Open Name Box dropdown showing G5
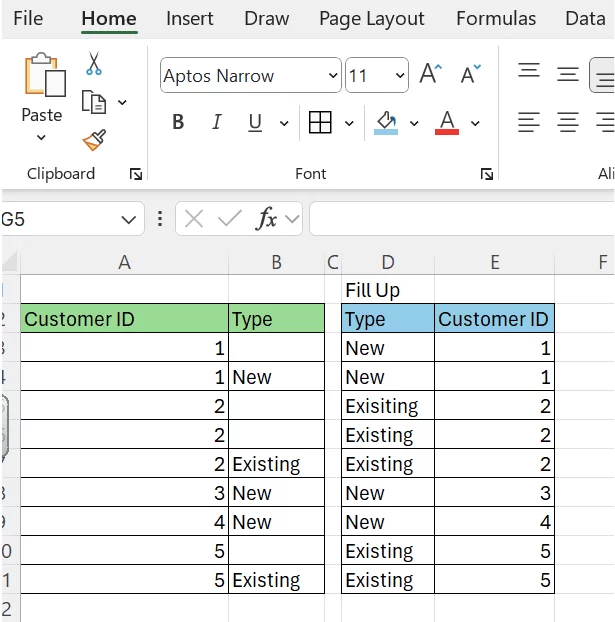Image resolution: width=615 pixels, height=622 pixels. tap(129, 219)
